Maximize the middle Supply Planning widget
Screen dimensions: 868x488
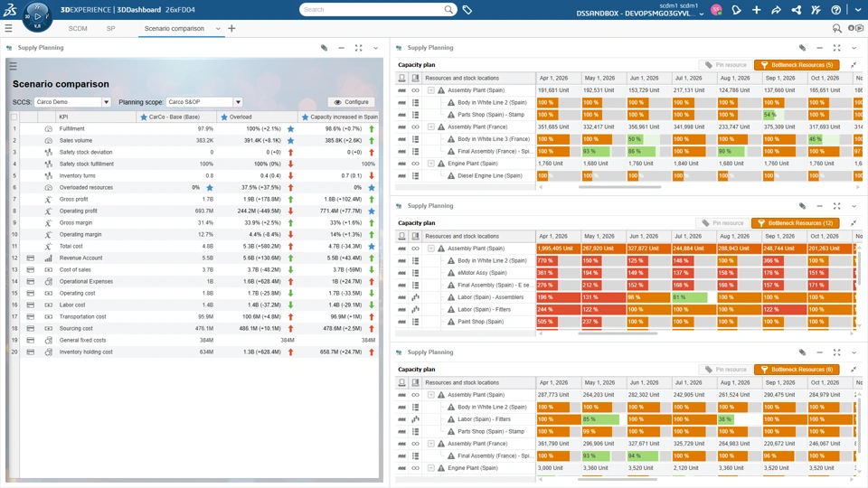click(837, 206)
